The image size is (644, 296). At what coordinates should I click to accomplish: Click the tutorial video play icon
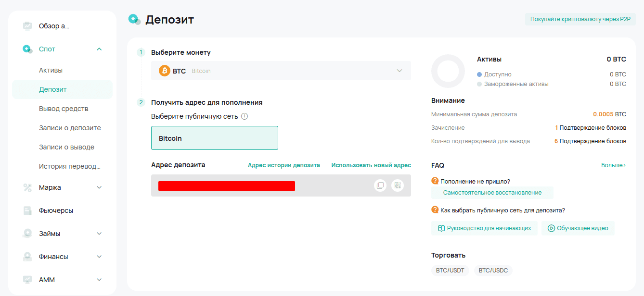tap(552, 228)
